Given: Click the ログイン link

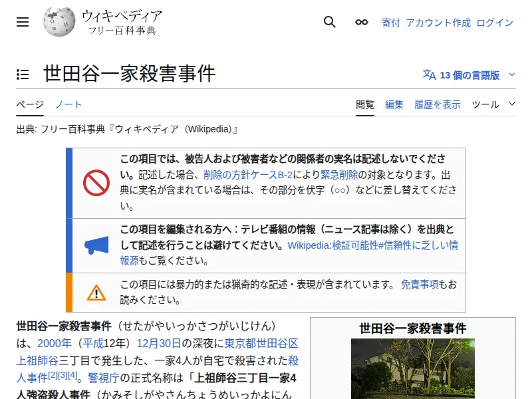Looking at the screenshot, I should tap(495, 23).
